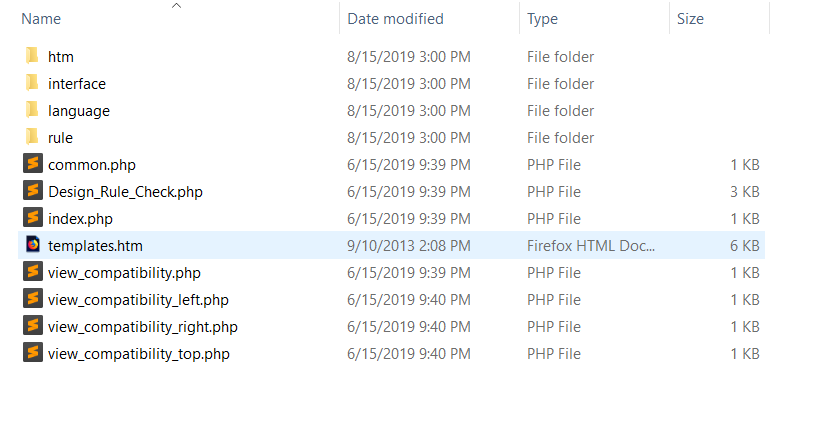Sort by the Date modified column
The image size is (826, 440).
point(395,19)
